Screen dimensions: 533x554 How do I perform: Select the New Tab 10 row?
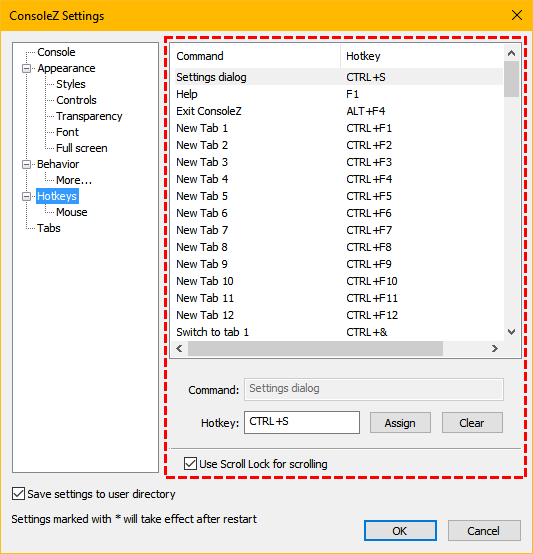pyautogui.click(x=339, y=281)
